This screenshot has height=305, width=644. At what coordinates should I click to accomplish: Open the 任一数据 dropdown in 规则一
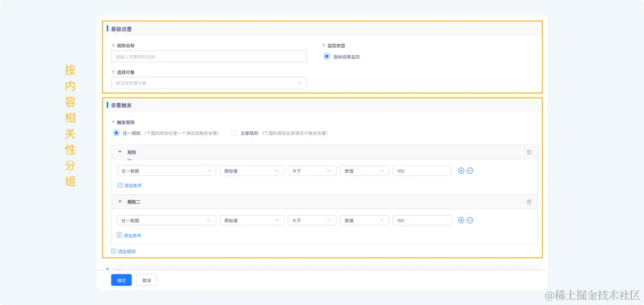(166, 171)
